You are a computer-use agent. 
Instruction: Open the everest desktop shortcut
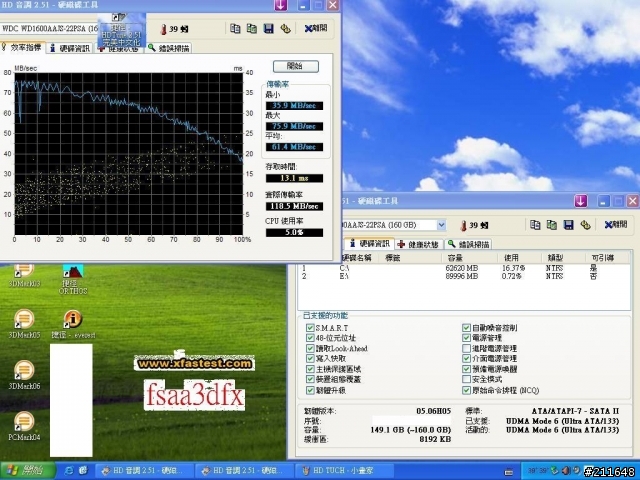click(x=73, y=324)
